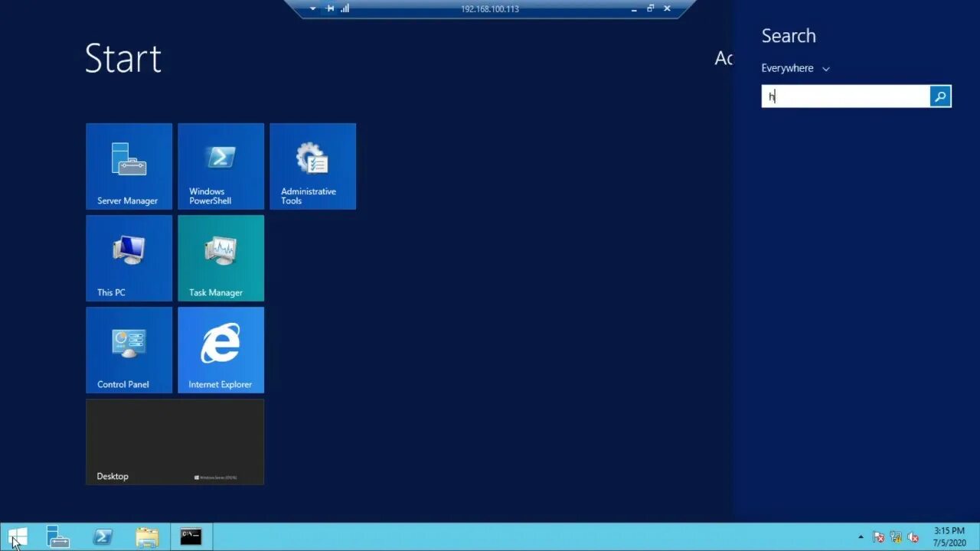
Task: Open the Administrative Tools tile
Action: [x=312, y=166]
